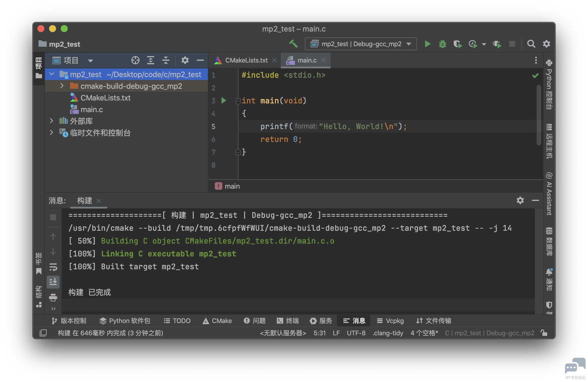Open 通知 notifications sidebar tab
Screen dimensions: 588x382
[549, 279]
